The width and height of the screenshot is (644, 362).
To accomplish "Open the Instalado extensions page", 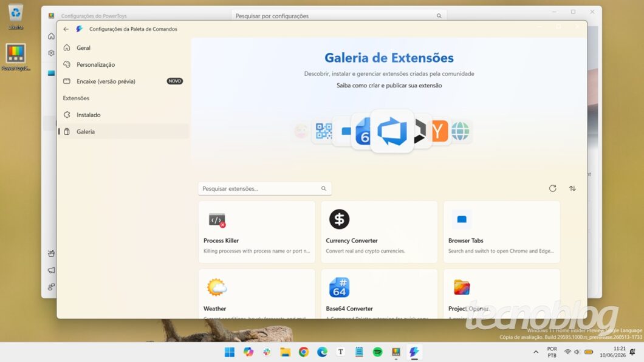I will [123, 115].
